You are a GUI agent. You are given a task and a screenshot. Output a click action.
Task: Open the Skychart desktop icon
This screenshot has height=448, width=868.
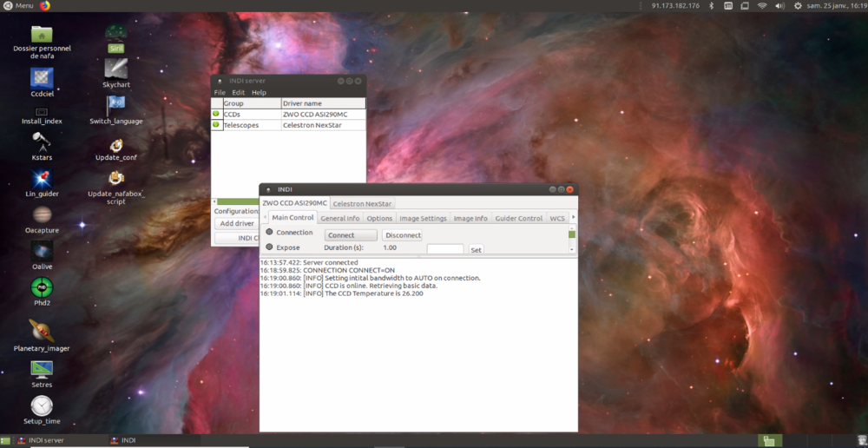(115, 73)
